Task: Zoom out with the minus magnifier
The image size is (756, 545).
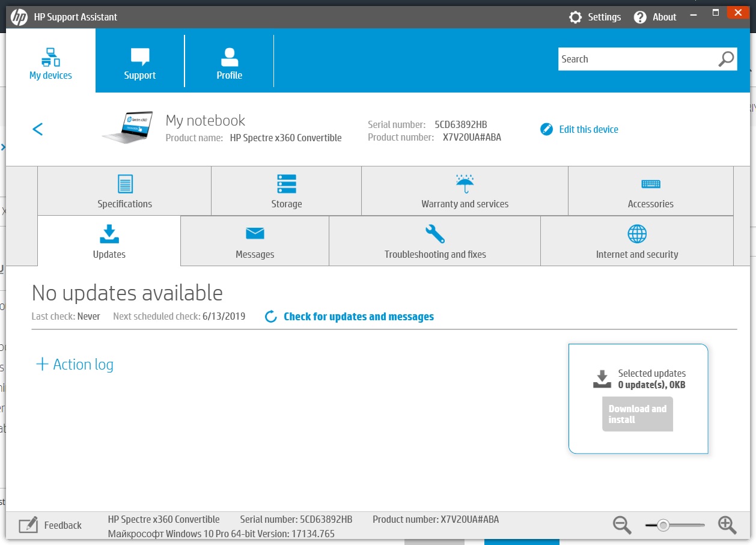Action: pos(622,525)
